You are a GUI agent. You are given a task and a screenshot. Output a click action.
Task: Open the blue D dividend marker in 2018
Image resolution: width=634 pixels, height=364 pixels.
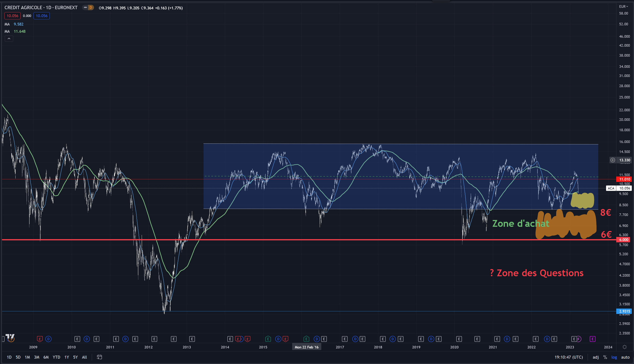coord(393,339)
